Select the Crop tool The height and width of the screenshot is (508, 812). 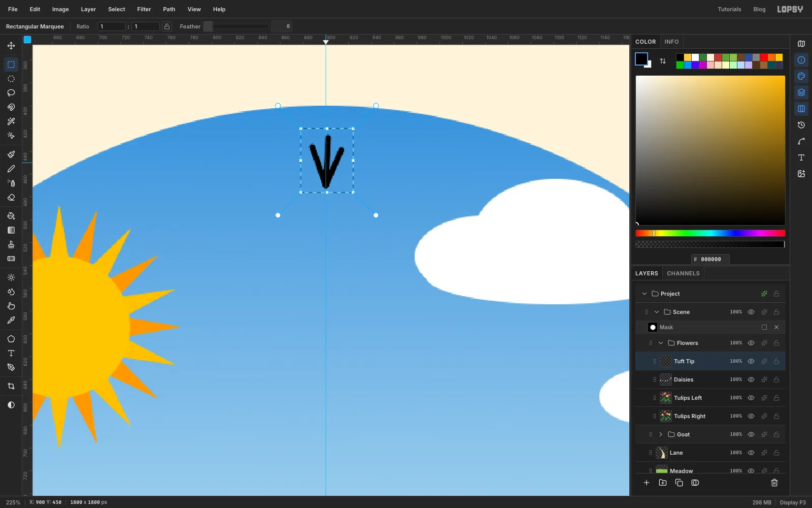coord(11,386)
